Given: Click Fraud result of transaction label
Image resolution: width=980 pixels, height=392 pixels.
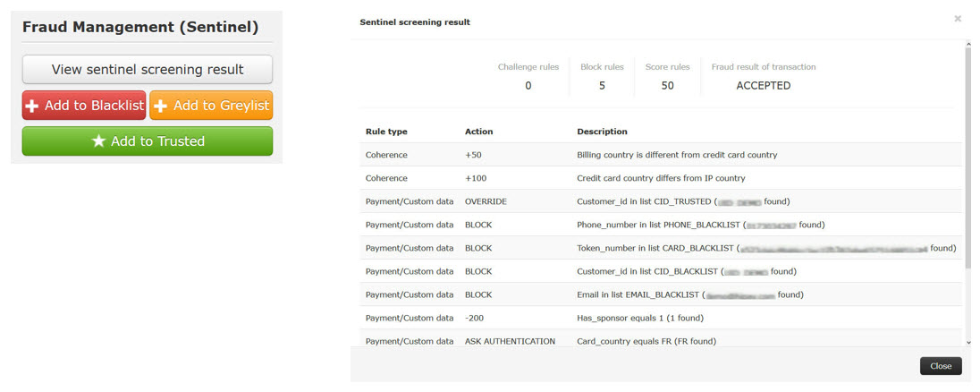Looking at the screenshot, I should pyautogui.click(x=763, y=67).
